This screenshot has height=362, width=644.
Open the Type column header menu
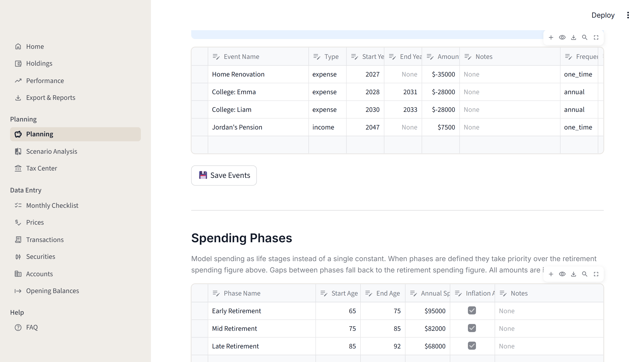point(317,57)
